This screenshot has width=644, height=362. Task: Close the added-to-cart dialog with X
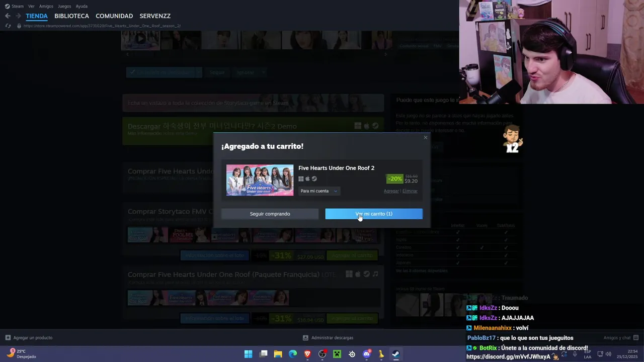(426, 137)
